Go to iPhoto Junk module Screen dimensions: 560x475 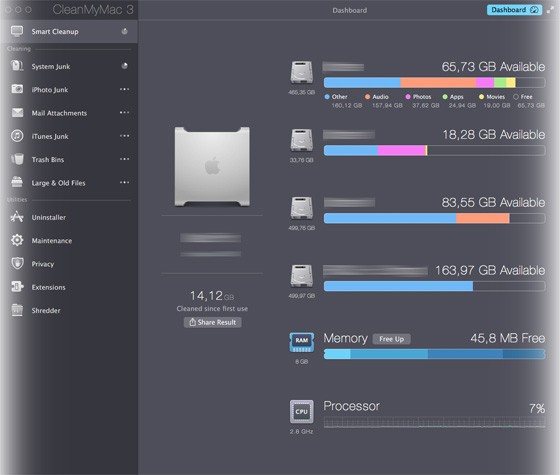pyautogui.click(x=69, y=90)
